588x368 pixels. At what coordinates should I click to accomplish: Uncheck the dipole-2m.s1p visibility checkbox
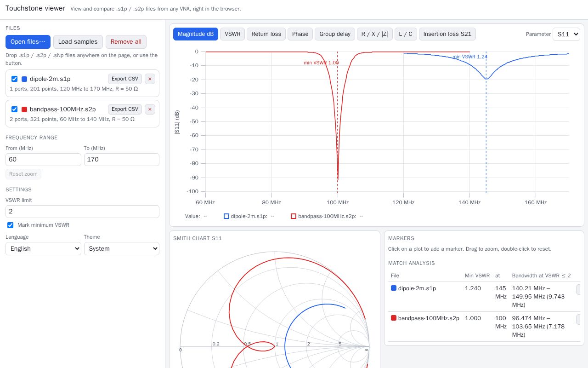(x=14, y=79)
